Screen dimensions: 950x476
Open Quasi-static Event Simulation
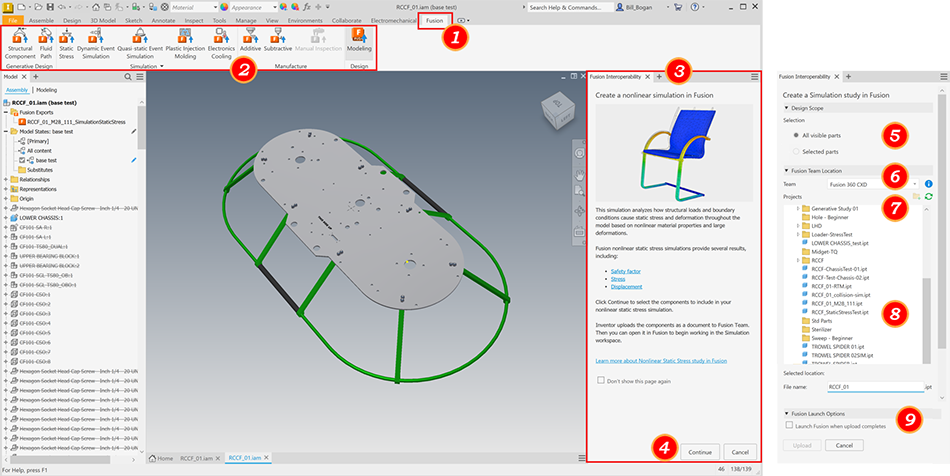point(140,43)
